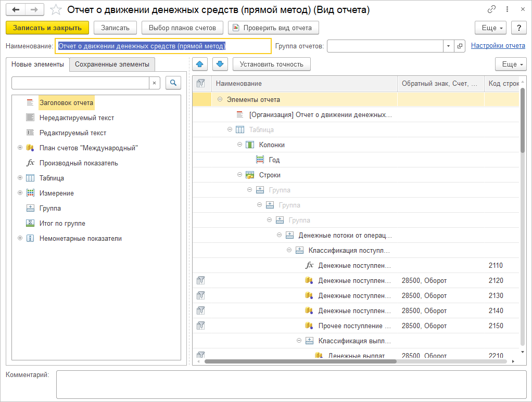Select the Производный показатель fx element
The height and width of the screenshot is (402, 532).
click(x=79, y=163)
